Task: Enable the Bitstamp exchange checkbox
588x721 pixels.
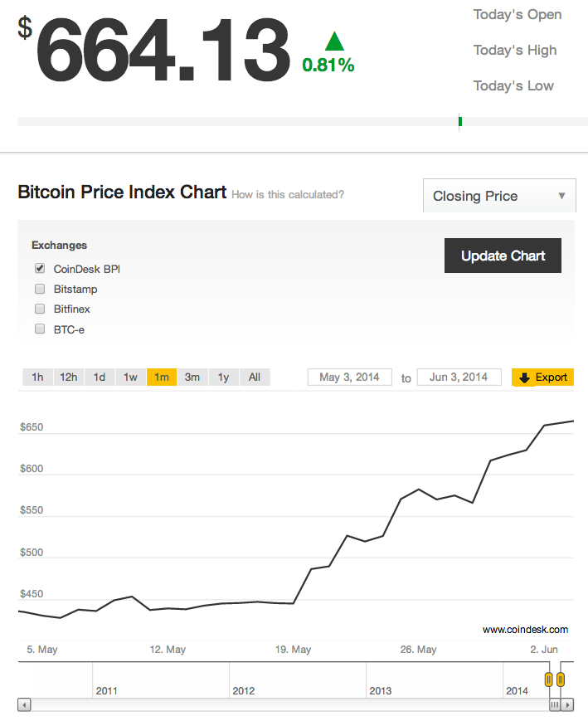Action: pos(40,289)
